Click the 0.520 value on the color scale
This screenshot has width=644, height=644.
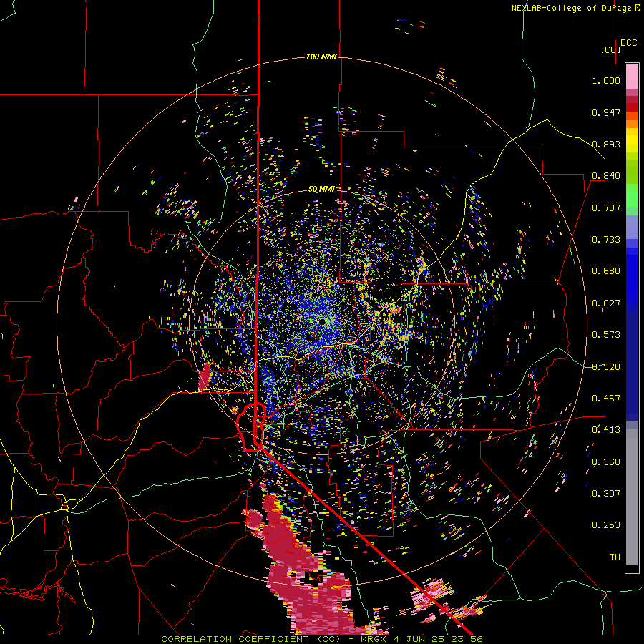(606, 367)
